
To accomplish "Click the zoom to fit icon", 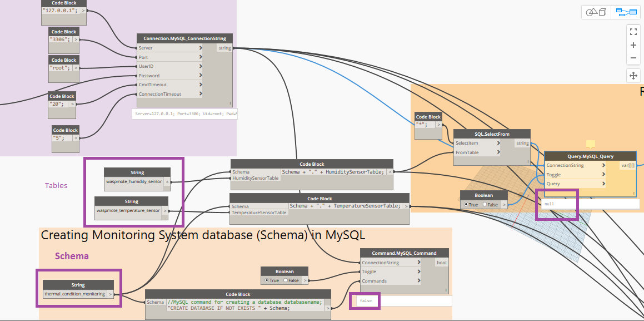I will tap(633, 32).
